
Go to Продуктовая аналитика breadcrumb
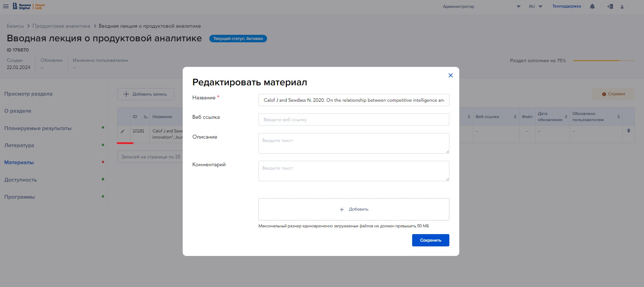[61, 26]
